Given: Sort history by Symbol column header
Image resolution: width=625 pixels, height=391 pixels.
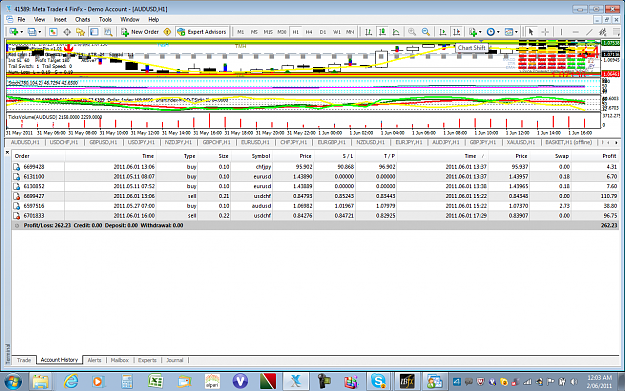Looking at the screenshot, I should 261,156.
